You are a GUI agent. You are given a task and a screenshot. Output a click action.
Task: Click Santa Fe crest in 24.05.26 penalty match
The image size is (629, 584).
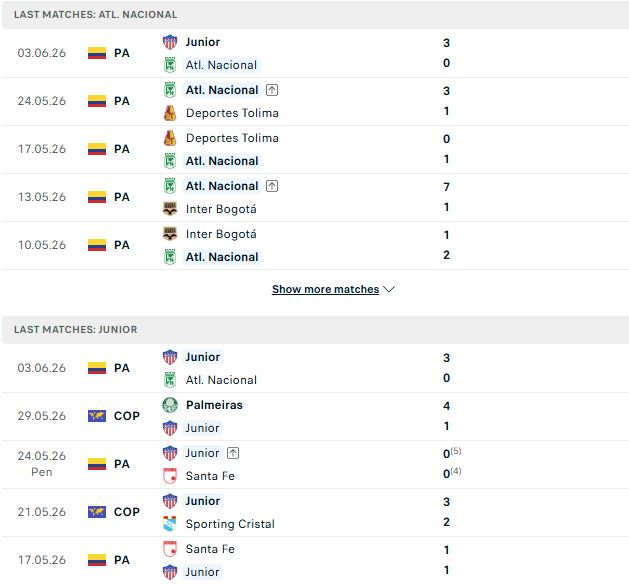tap(170, 476)
